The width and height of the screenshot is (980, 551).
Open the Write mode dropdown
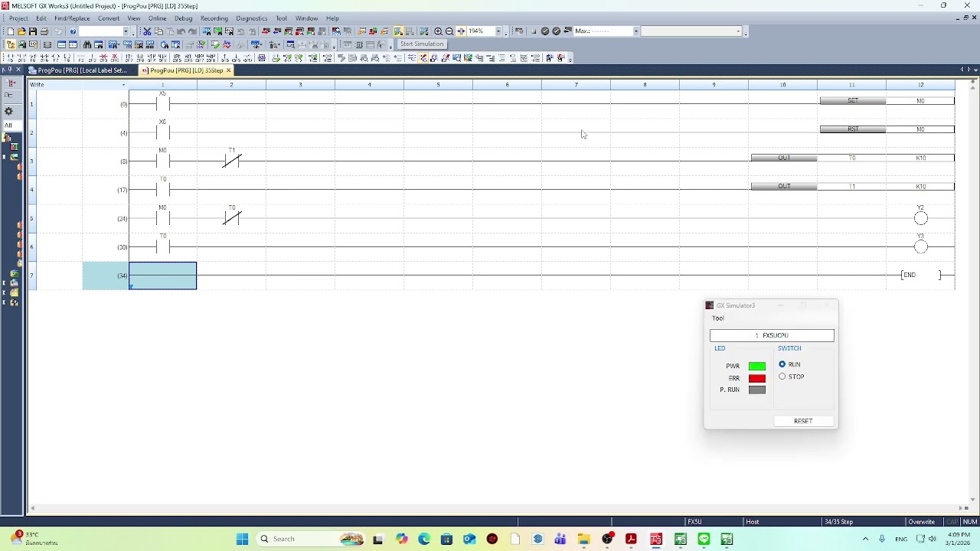click(x=123, y=85)
